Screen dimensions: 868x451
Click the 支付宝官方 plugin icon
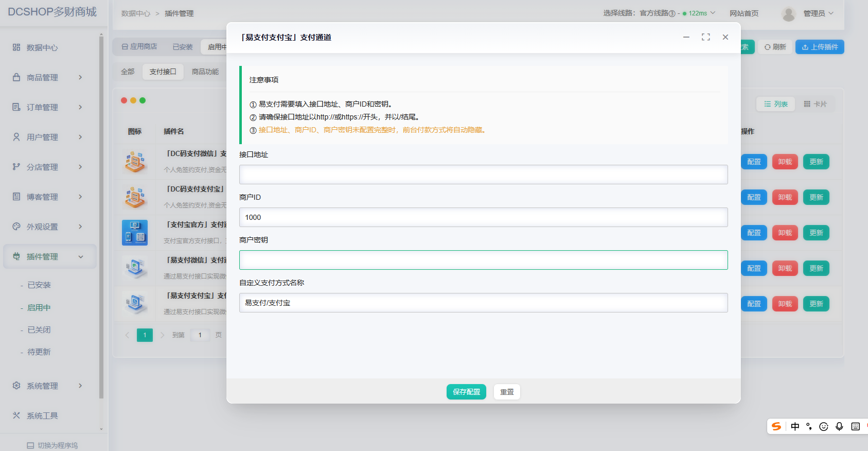(x=135, y=233)
